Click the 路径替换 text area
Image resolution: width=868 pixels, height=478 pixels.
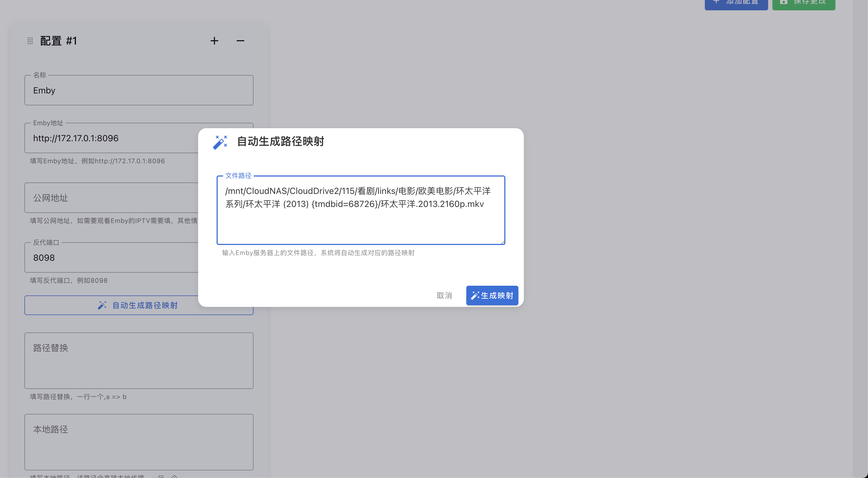pyautogui.click(x=139, y=361)
